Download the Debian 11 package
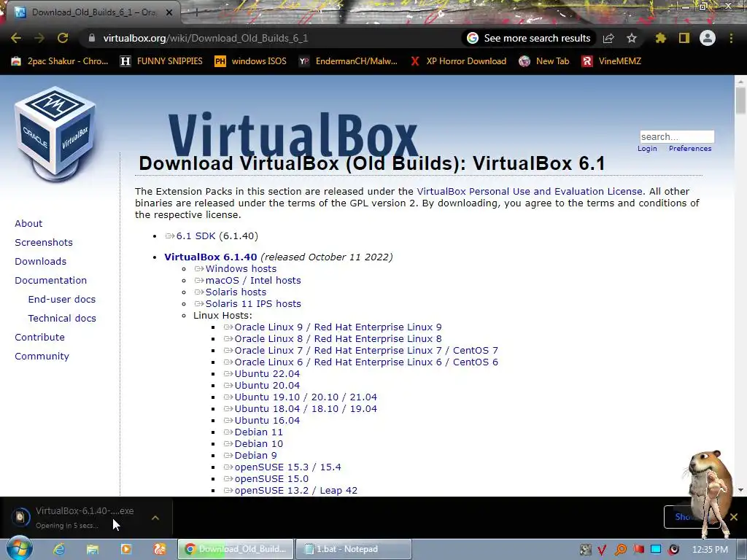 click(253, 432)
